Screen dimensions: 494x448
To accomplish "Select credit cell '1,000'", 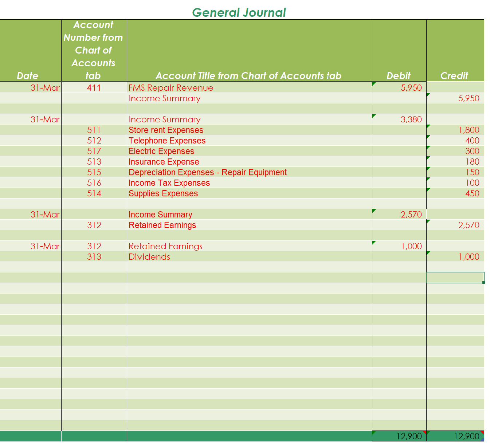I will point(455,257).
